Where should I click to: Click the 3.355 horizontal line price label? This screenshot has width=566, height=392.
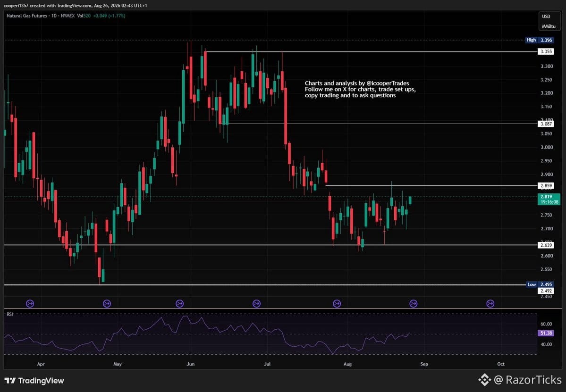[x=546, y=51]
